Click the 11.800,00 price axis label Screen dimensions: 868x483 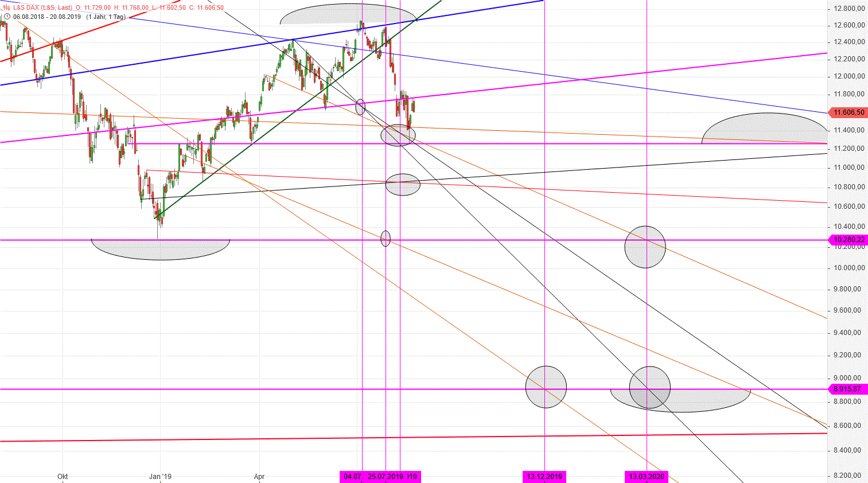click(849, 94)
